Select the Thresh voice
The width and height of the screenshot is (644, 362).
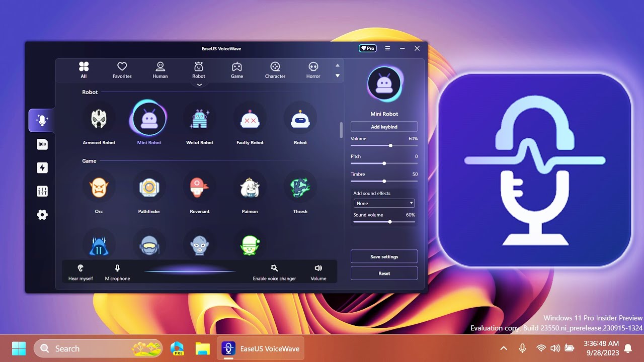coord(300,188)
